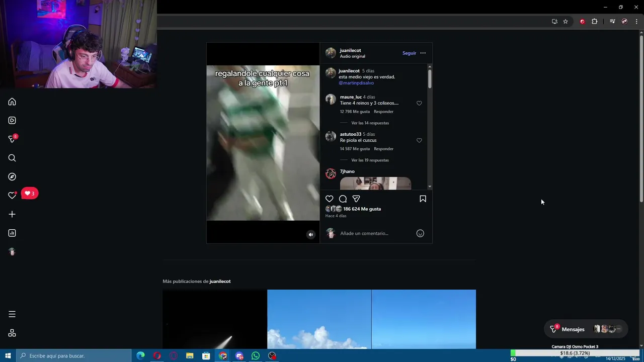
Task: Open the media controls icon in Chrome toolbar
Action: click(612, 21)
